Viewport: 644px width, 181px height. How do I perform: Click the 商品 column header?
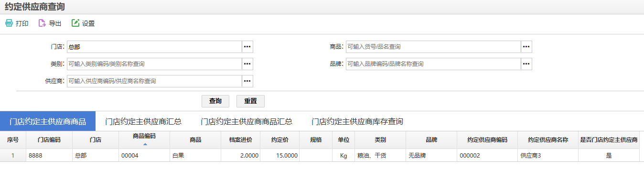tap(195, 140)
